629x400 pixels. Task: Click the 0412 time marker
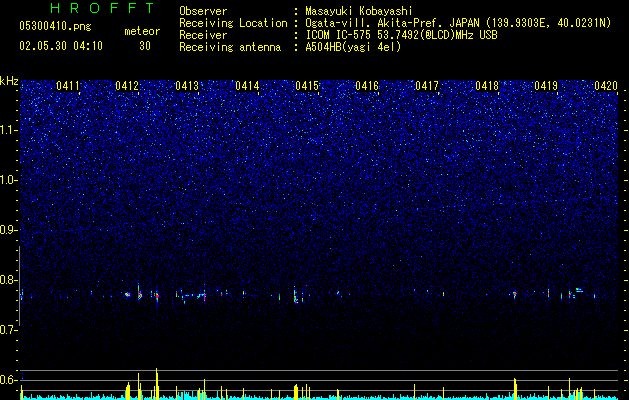(127, 86)
